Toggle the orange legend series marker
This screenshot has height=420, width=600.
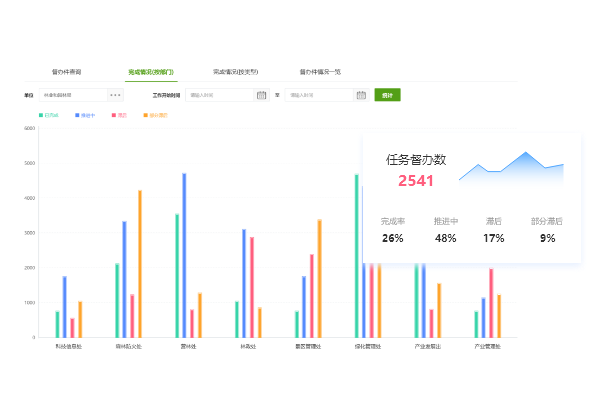(146, 116)
